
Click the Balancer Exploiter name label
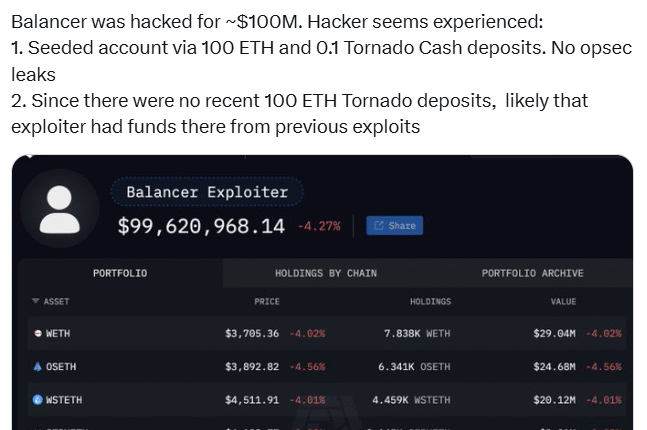point(207,192)
